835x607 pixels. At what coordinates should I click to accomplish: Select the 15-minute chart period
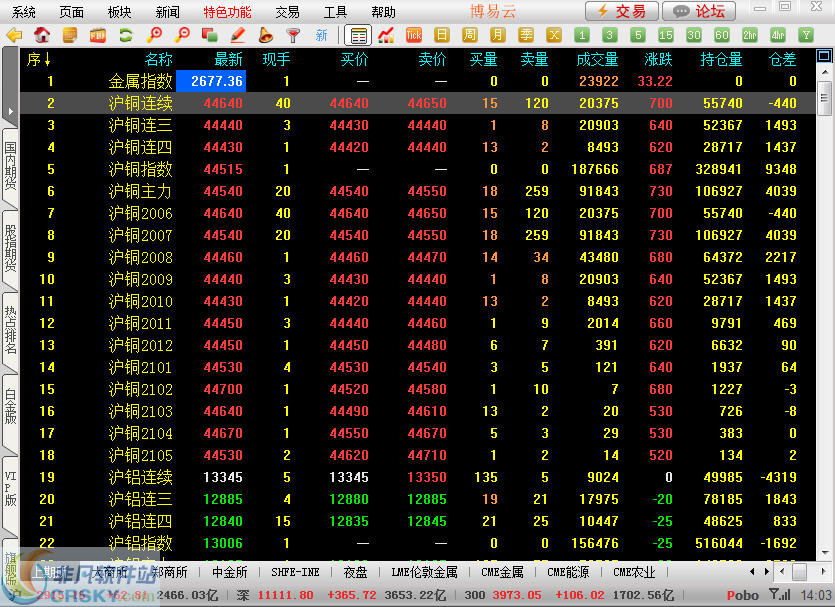(x=666, y=35)
